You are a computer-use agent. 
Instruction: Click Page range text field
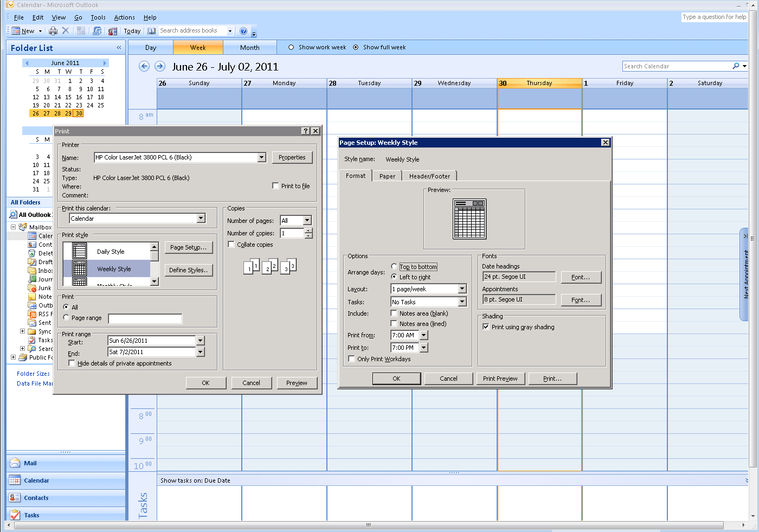pyautogui.click(x=145, y=318)
